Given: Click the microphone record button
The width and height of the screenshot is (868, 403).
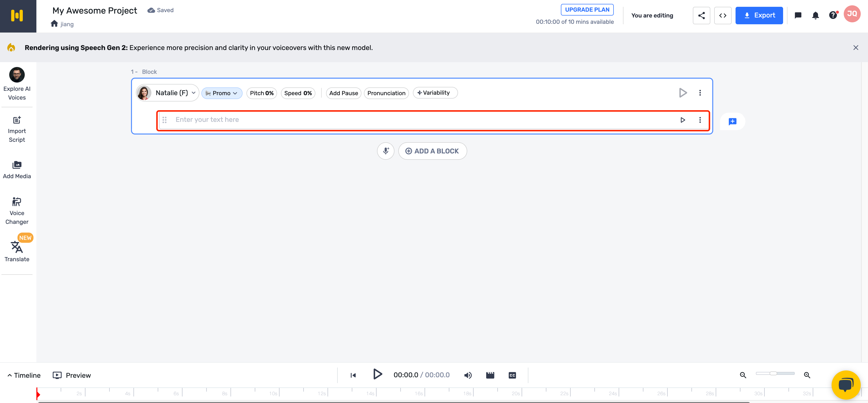Looking at the screenshot, I should pyautogui.click(x=385, y=151).
